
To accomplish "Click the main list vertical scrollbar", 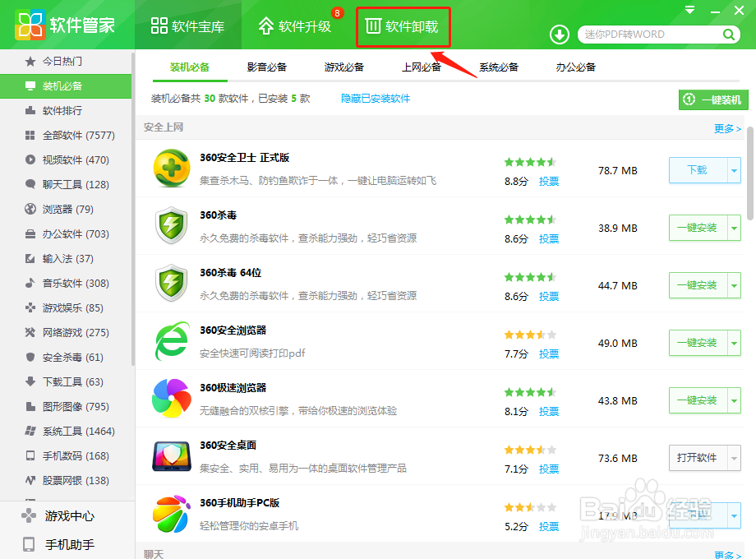I will pos(751,173).
